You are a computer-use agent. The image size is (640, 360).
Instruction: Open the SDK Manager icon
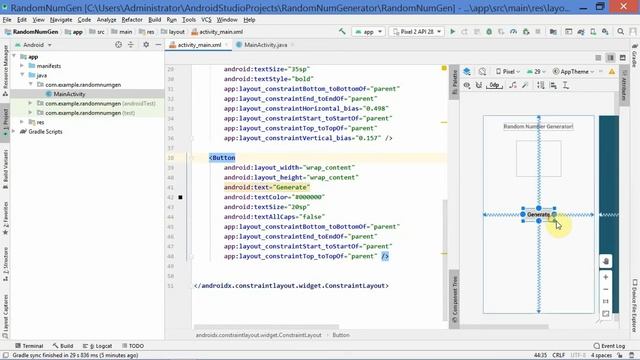pyautogui.click(x=605, y=31)
